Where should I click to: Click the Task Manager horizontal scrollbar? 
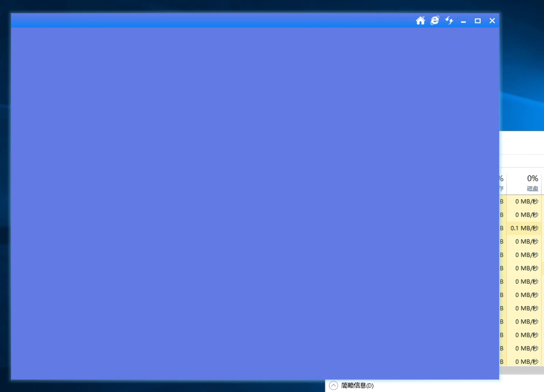click(x=522, y=370)
